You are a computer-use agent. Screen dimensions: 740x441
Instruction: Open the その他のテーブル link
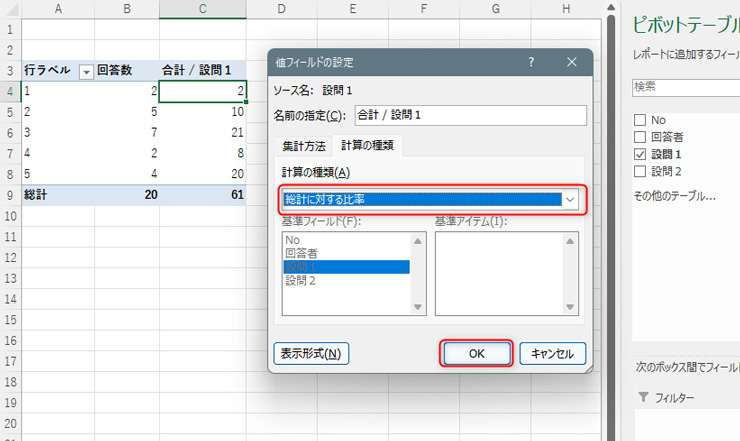672,195
